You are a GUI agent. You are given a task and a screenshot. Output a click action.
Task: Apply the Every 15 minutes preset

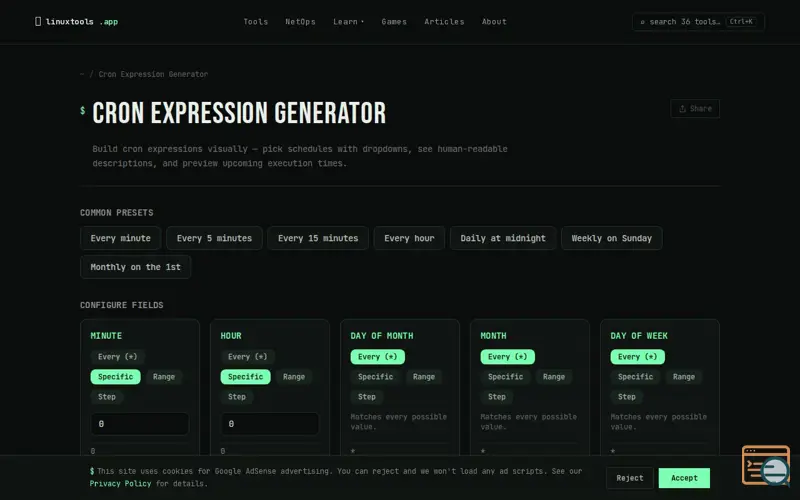(318, 238)
